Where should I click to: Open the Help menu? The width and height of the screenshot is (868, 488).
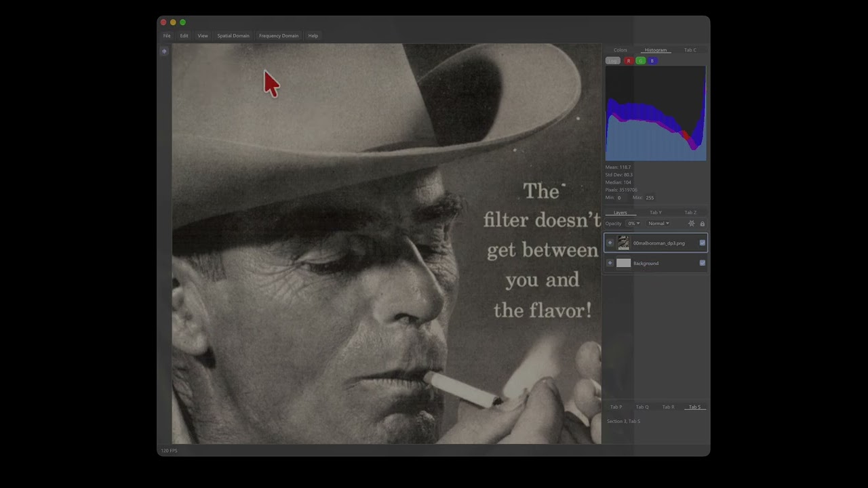[x=313, y=36]
